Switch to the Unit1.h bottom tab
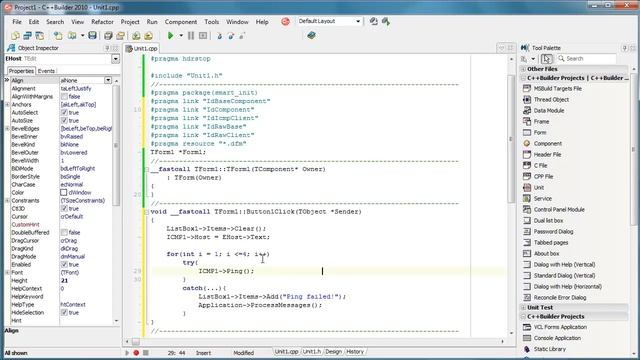 point(311,352)
